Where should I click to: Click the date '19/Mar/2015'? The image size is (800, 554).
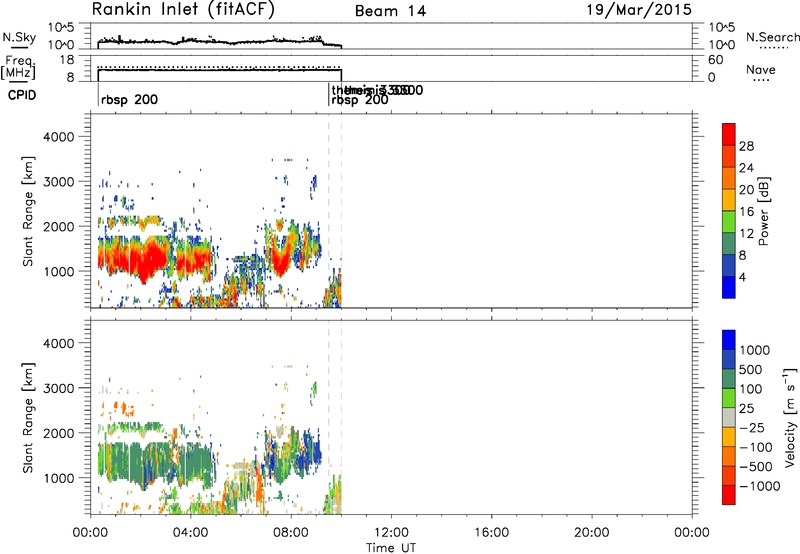(639, 10)
